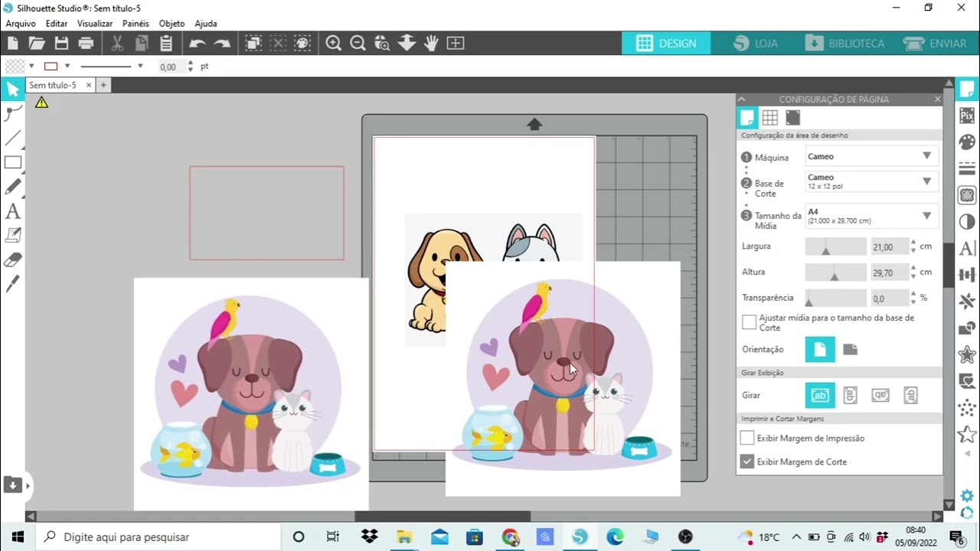Screen dimensions: 980x551
Task: Select portrait orientation
Action: (820, 350)
